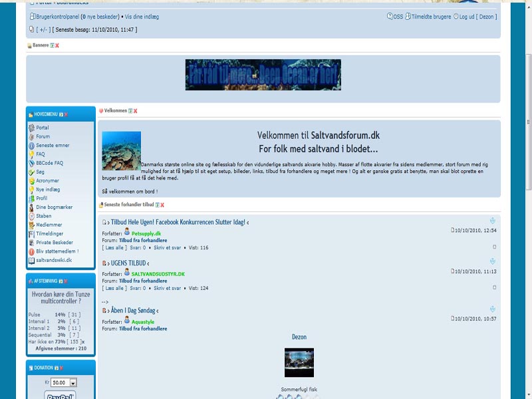Screen dimensions: 532x399
Task: Expand the [ +/- ] link in header
Action: [x=43, y=30]
